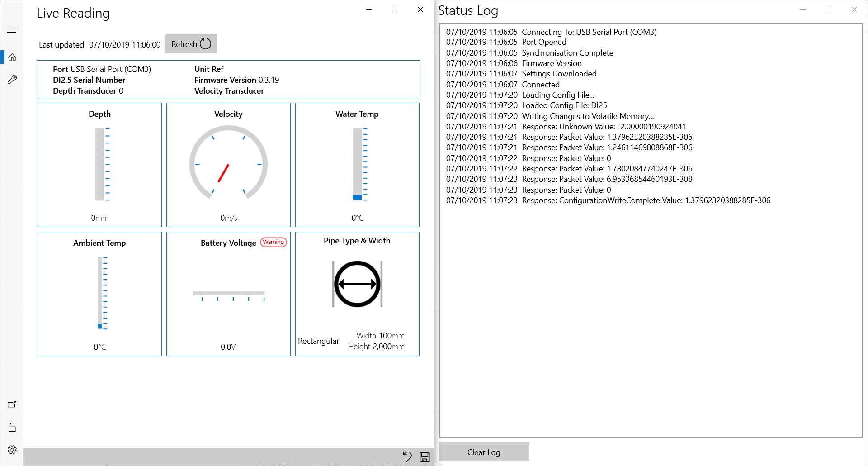Click the pipe width diagram icon

pyautogui.click(x=357, y=284)
